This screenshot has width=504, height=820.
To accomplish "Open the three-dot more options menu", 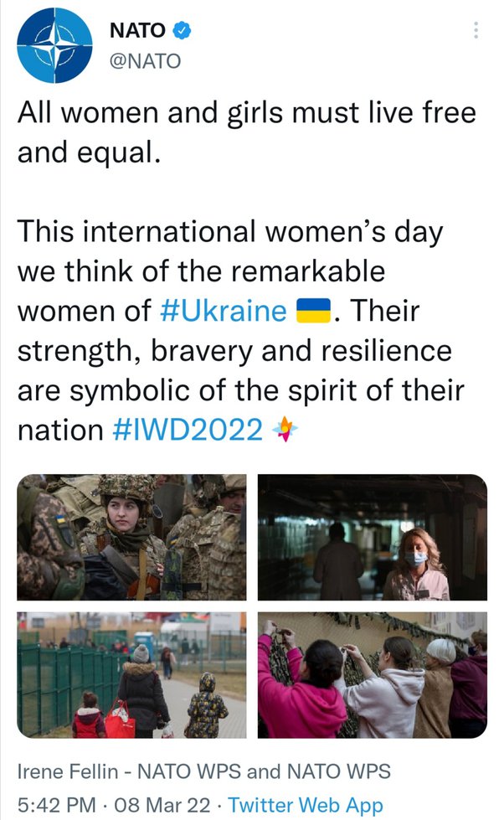I will click(x=476, y=31).
